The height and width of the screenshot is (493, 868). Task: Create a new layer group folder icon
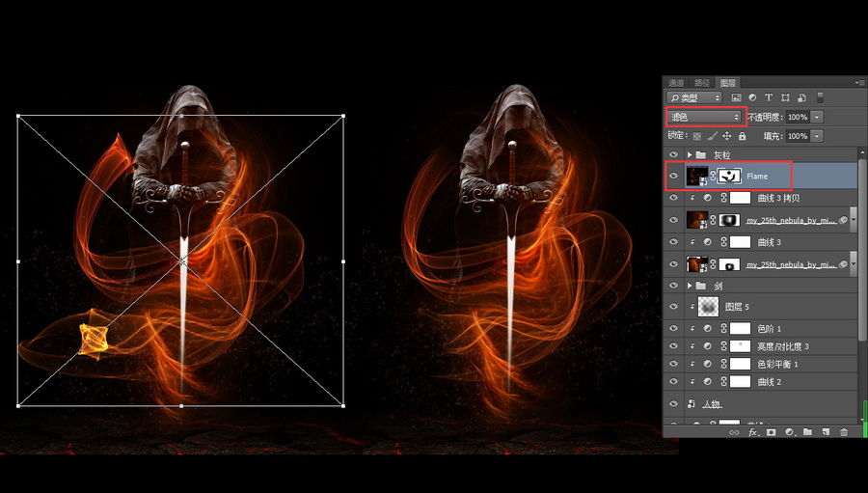pyautogui.click(x=807, y=432)
